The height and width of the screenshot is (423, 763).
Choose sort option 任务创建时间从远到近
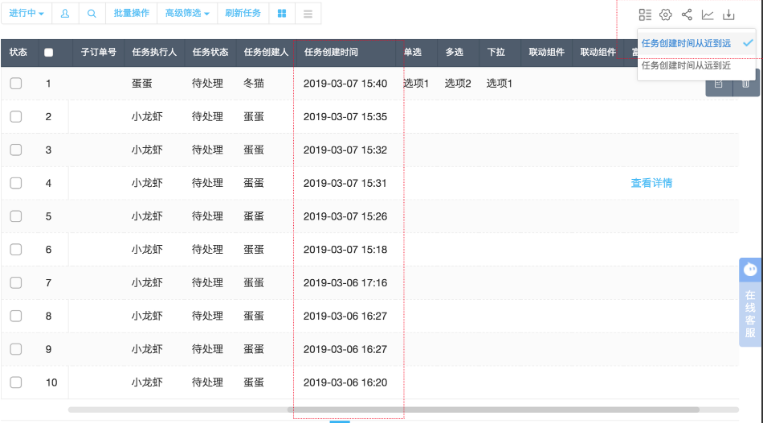(x=686, y=65)
